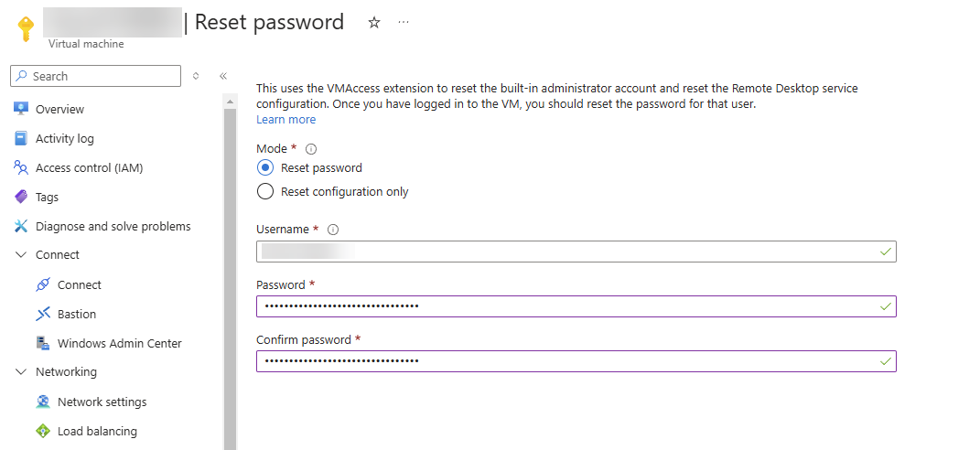The width and height of the screenshot is (980, 450).
Task: Click the Windows Admin Center icon
Action: point(43,343)
